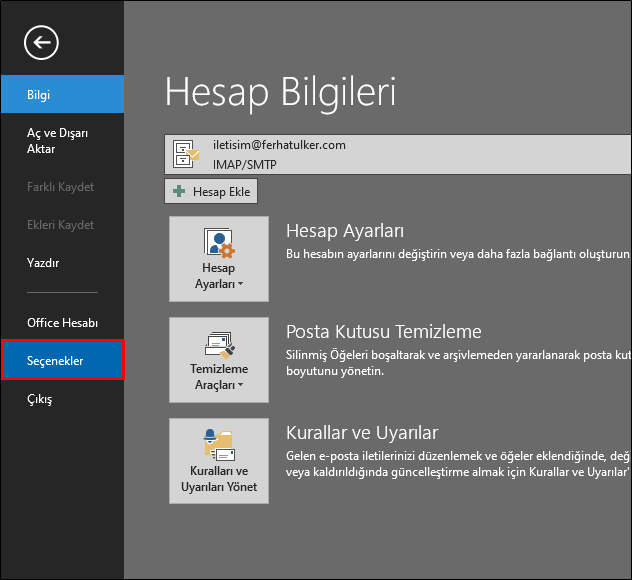Open Seçenekler in the sidebar
Viewport: 632px width, 580px height.
point(62,360)
